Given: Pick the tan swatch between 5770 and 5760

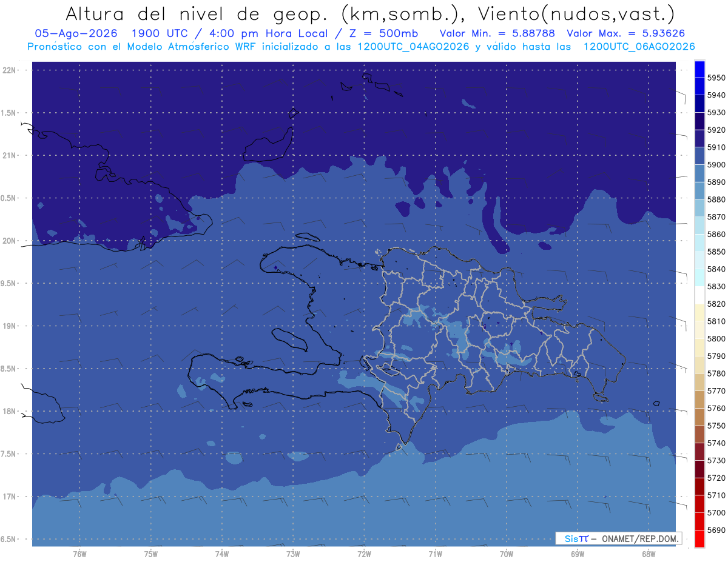Looking at the screenshot, I should click(x=699, y=400).
